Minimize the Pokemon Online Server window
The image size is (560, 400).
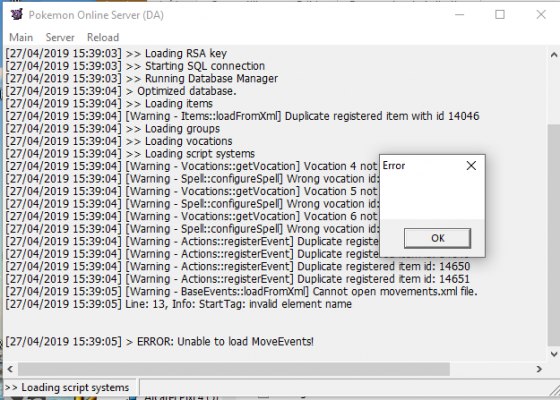[460, 15]
